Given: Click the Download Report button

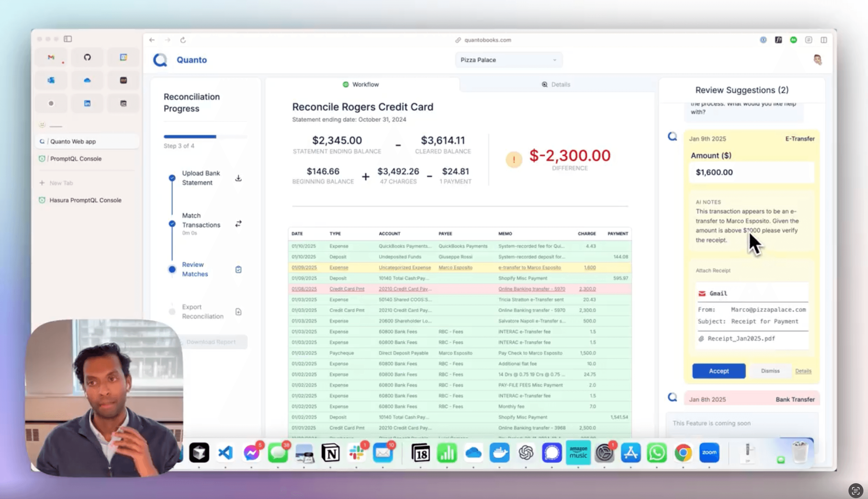Looking at the screenshot, I should coord(211,342).
